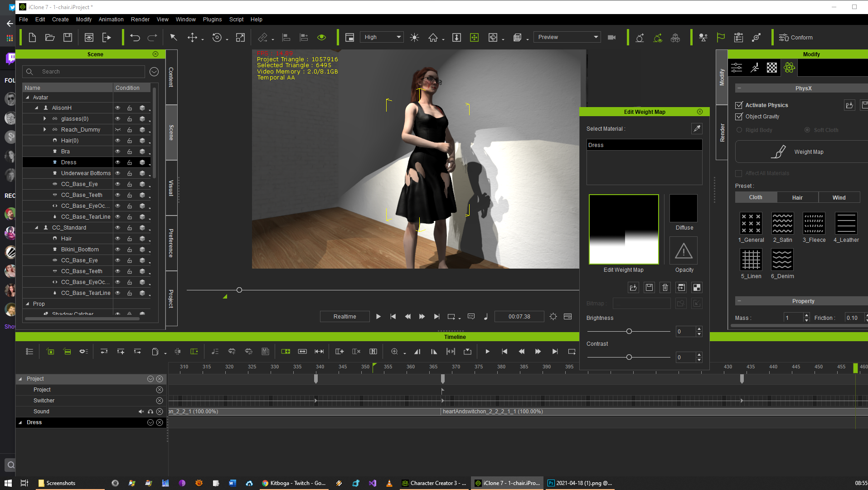Viewport: 868px width, 490px height.
Task: Adjust the Brightness slider handle
Action: tap(629, 331)
